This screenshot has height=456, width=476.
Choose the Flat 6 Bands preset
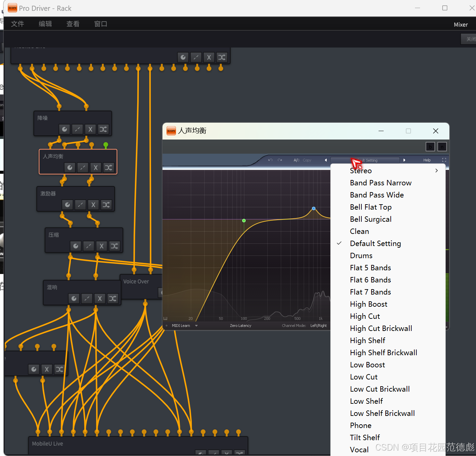[x=388, y=280]
